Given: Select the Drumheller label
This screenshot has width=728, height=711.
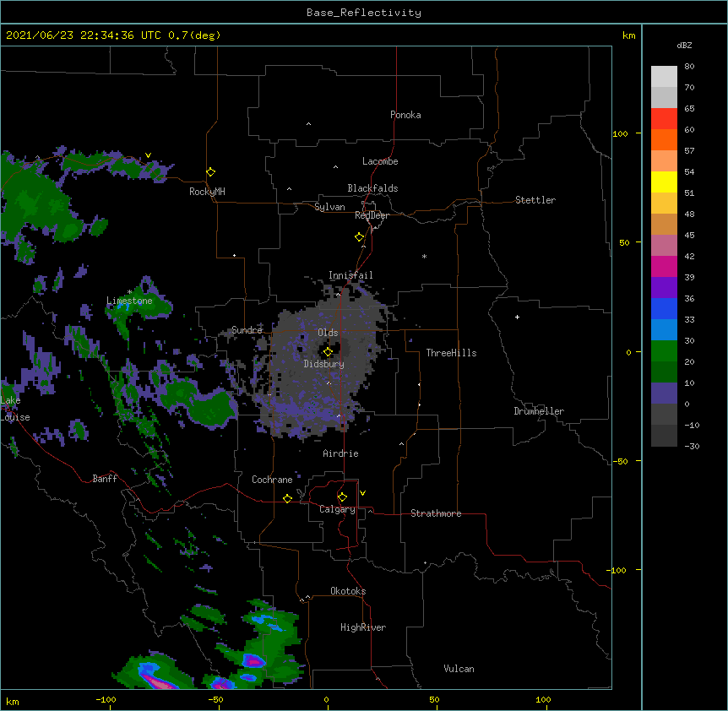Looking at the screenshot, I should 539,411.
